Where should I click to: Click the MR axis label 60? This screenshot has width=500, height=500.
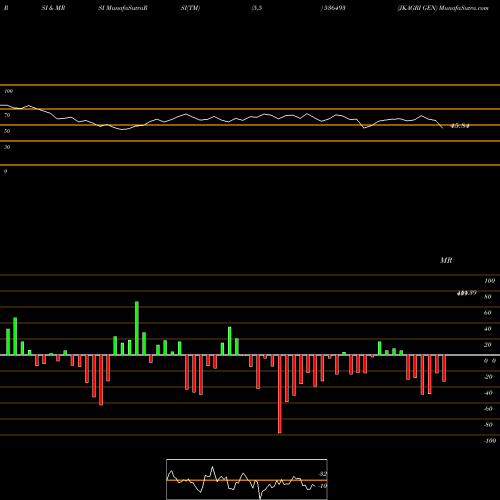click(488, 313)
